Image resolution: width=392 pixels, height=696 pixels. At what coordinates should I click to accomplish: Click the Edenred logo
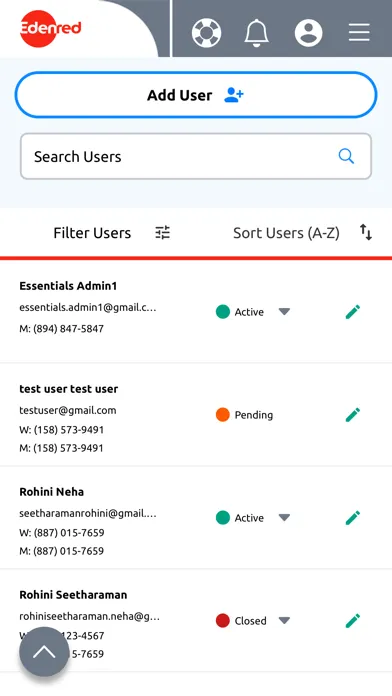(x=51, y=28)
